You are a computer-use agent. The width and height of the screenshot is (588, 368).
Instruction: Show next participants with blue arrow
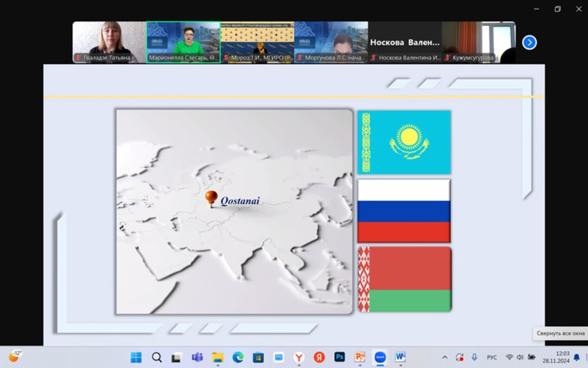pos(529,43)
